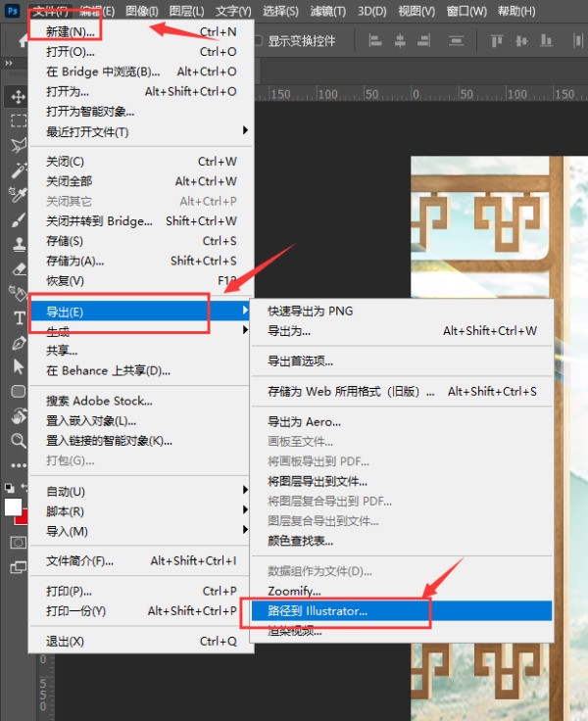Select the Rectangular Marquee tool
588x721 pixels.
click(18, 120)
